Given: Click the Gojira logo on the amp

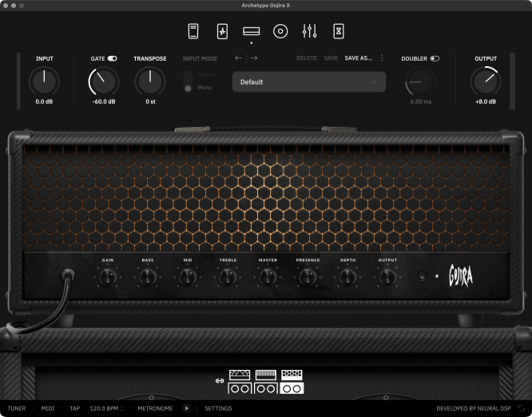Looking at the screenshot, I should (461, 276).
